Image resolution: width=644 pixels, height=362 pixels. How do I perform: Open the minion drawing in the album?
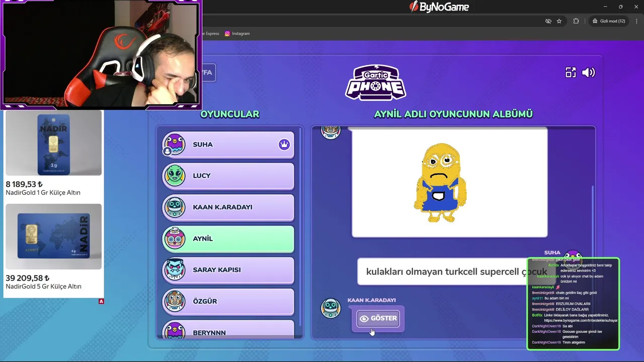(x=449, y=183)
